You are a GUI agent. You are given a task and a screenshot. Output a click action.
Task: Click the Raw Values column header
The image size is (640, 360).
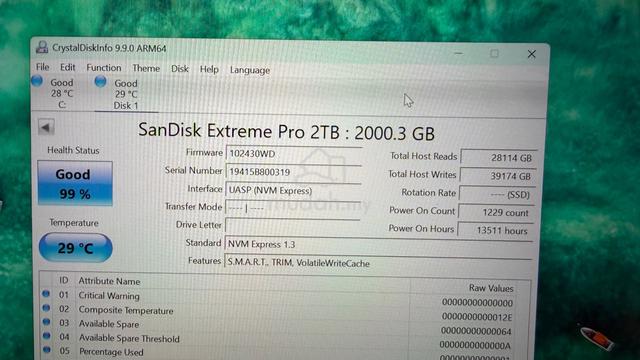pos(491,288)
